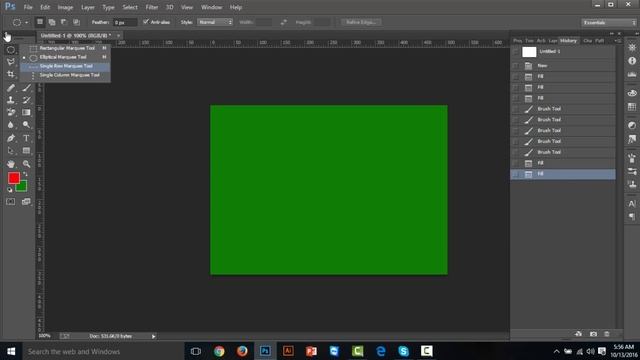Select the History Brush tool
This screenshot has height=360, width=640.
tap(27, 100)
